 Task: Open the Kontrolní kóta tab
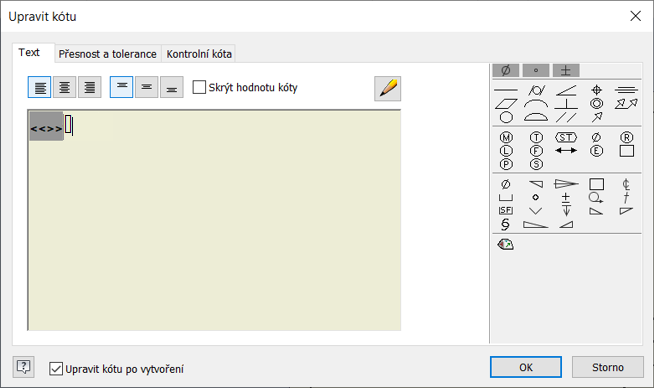pos(199,54)
